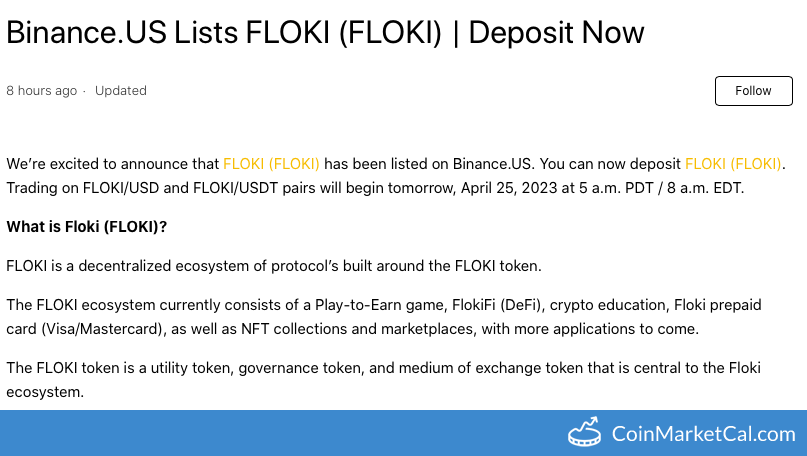Click the CoinMarketCal coin logo icon
This screenshot has height=456, width=807.
[x=584, y=434]
